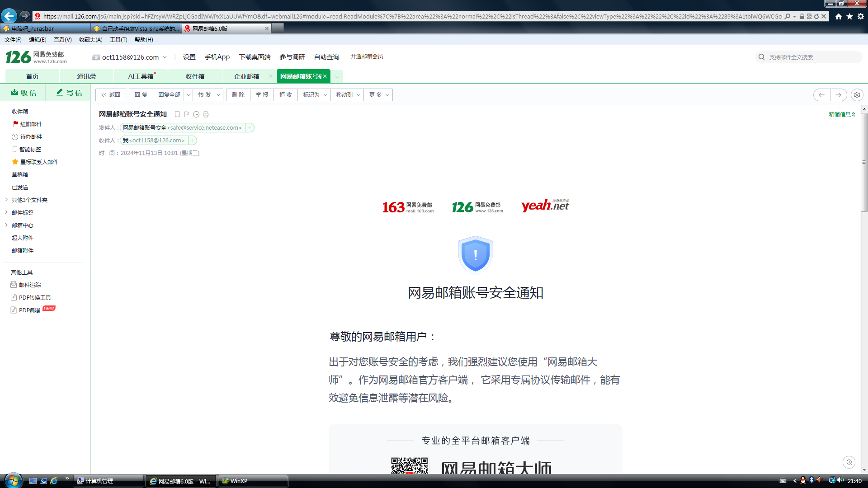
Task: Open account dropdown next to oct1158@126.com
Action: click(165, 57)
